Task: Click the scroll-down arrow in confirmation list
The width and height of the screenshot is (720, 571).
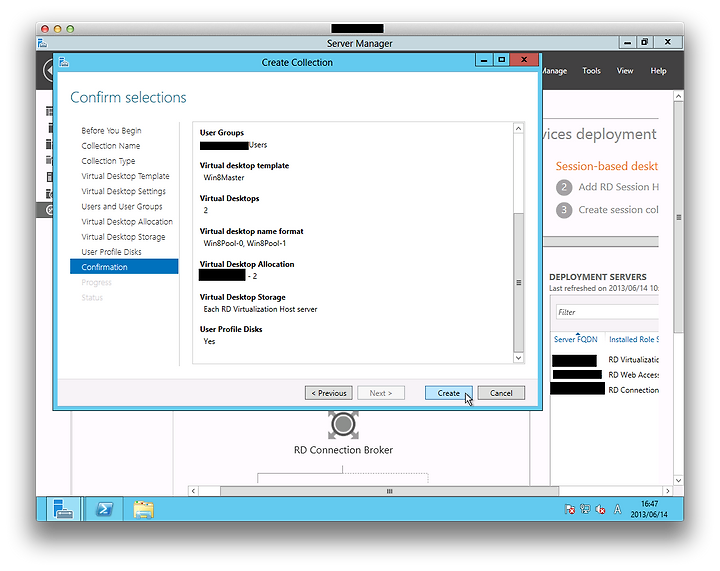Action: click(518, 358)
